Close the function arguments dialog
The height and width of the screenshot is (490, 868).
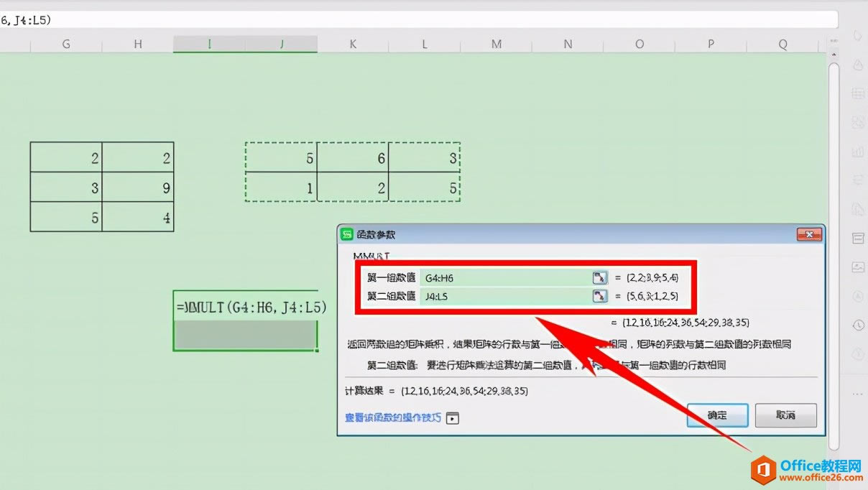pos(809,235)
